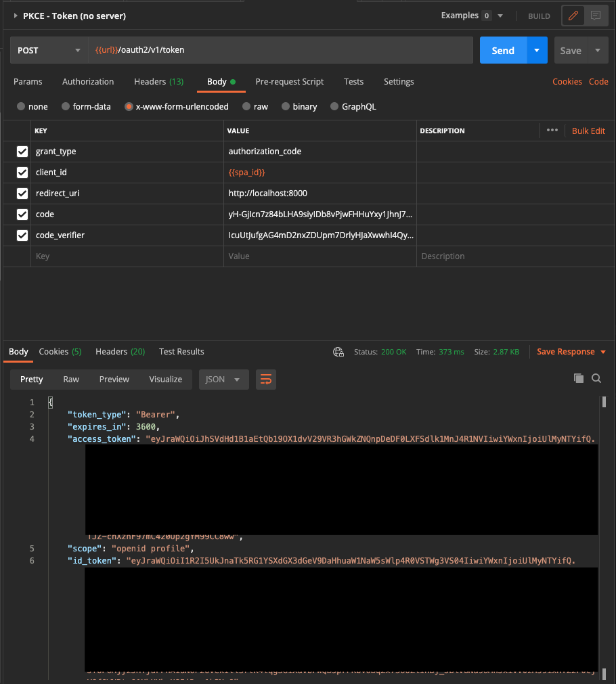Click the pencil edit icon near BUILD
Screen dimensions: 616x684
click(x=573, y=16)
